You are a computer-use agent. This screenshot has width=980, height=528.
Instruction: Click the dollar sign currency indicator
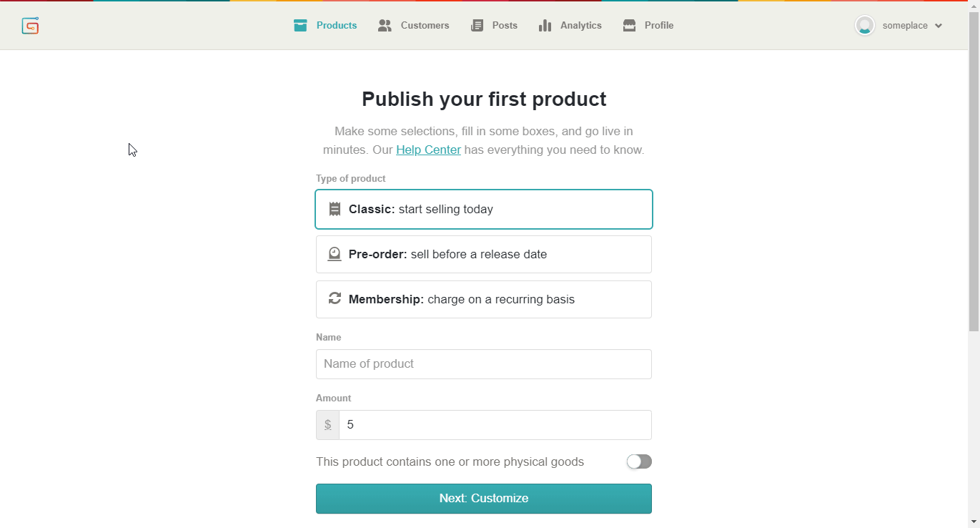pyautogui.click(x=327, y=424)
